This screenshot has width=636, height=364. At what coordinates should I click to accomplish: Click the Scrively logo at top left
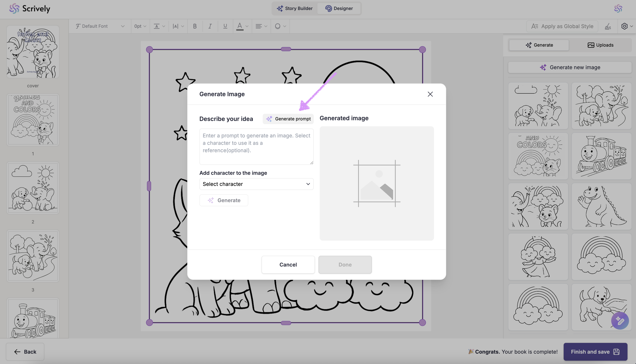(30, 9)
